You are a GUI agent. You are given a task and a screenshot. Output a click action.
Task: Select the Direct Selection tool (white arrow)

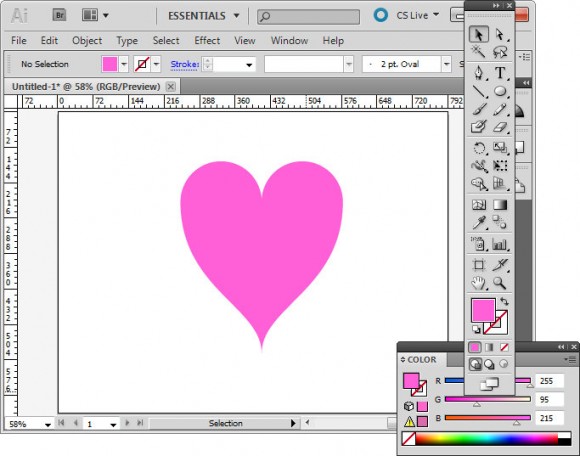(500, 34)
